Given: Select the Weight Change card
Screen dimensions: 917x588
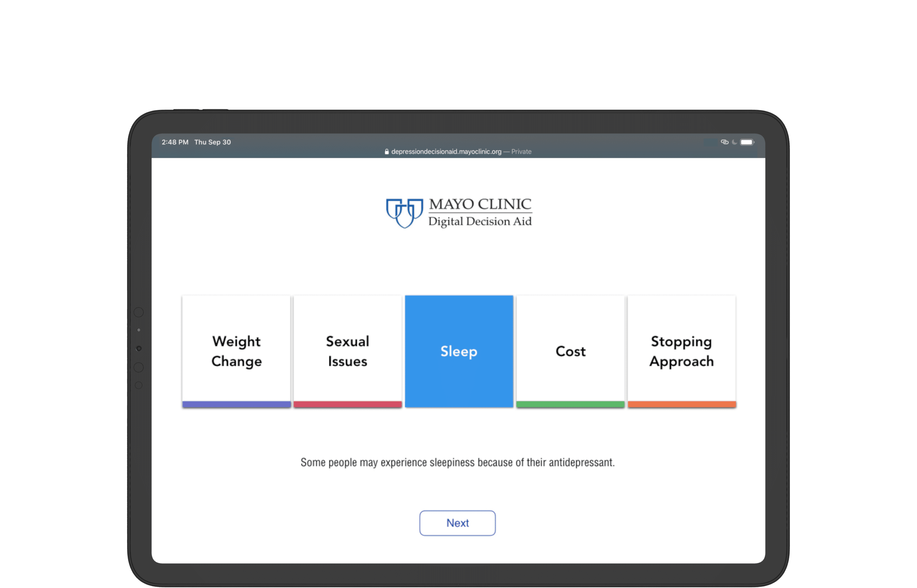Looking at the screenshot, I should [x=236, y=351].
